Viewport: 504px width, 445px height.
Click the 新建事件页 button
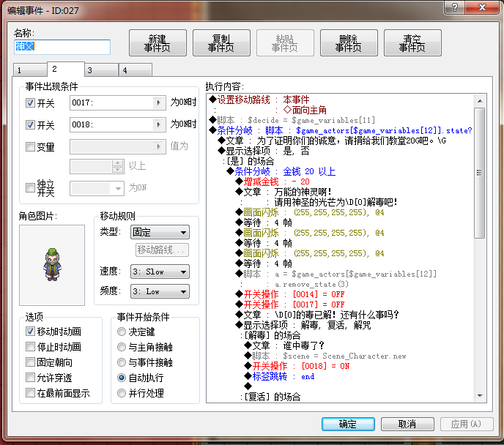point(157,43)
